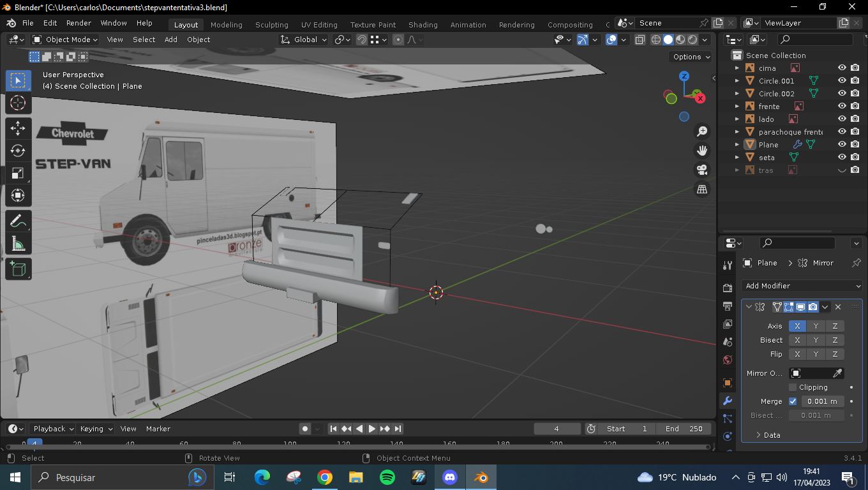
Task: Open the Options dropdown in the viewport
Action: (x=691, y=57)
